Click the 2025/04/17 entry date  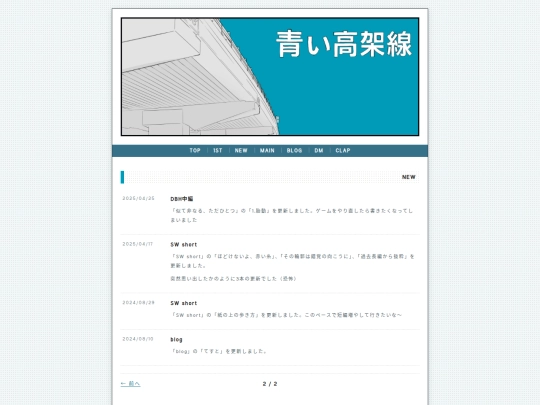(138, 244)
